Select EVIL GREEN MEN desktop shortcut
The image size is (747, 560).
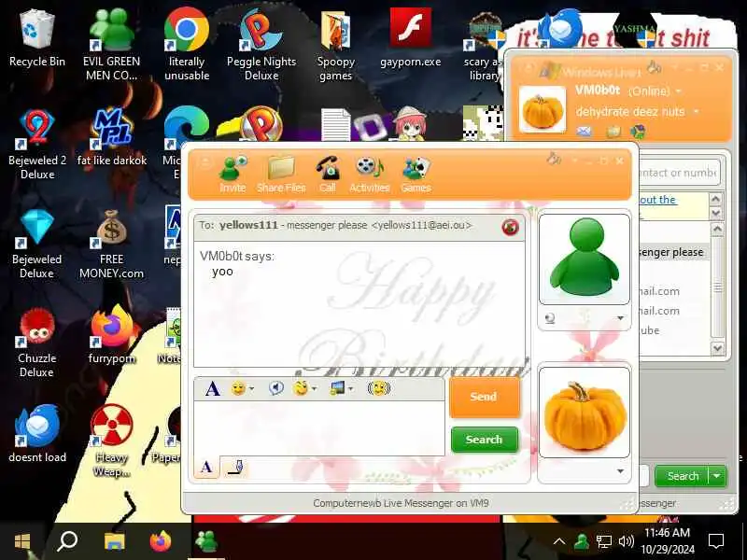coord(111,45)
